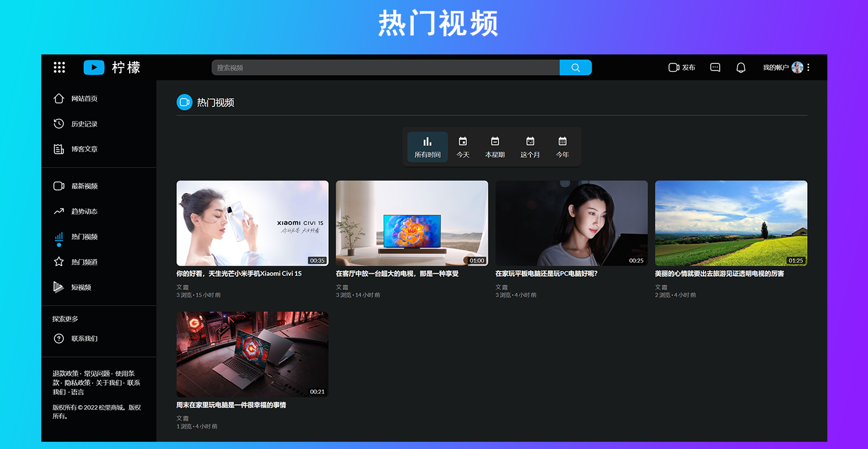Open the messages chat bubble icon
Image resolution: width=868 pixels, height=449 pixels.
[715, 68]
